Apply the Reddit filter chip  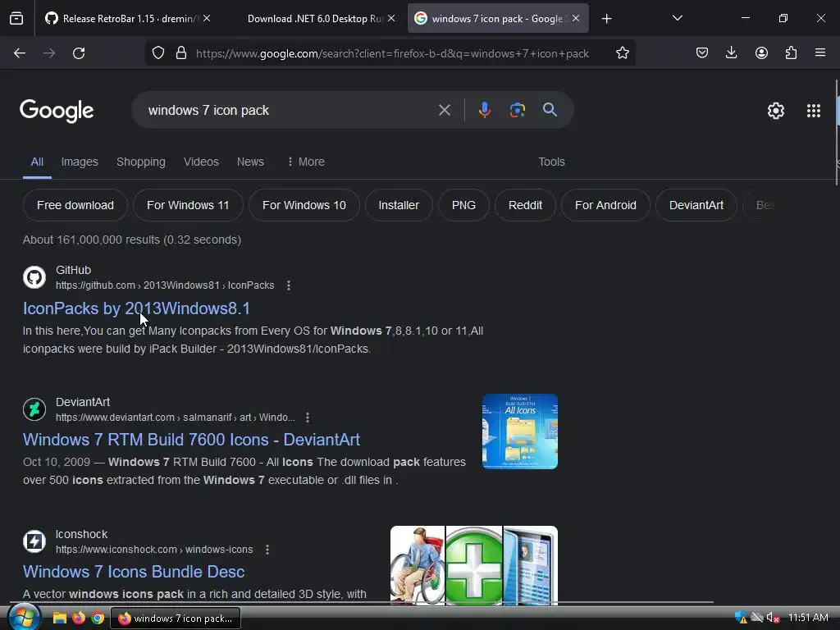point(525,205)
